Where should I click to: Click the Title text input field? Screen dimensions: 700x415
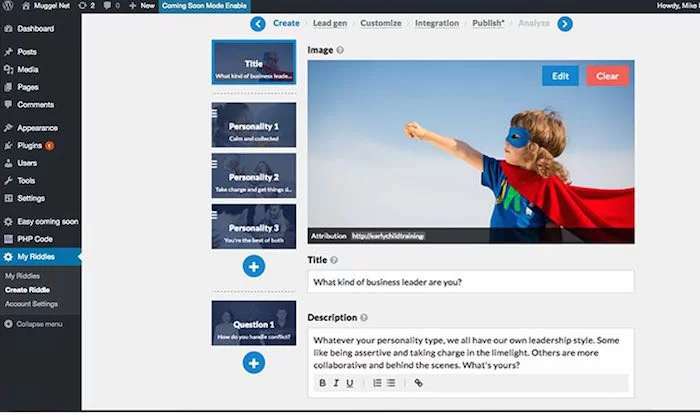click(471, 282)
